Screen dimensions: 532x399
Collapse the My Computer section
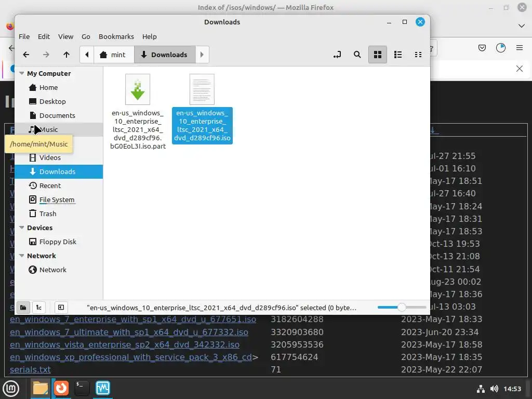(22, 73)
